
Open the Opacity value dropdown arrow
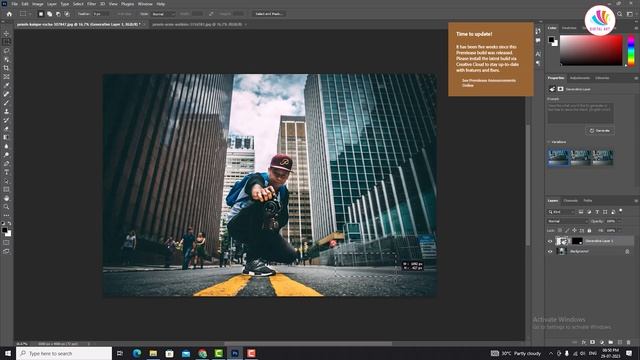pyautogui.click(x=620, y=221)
